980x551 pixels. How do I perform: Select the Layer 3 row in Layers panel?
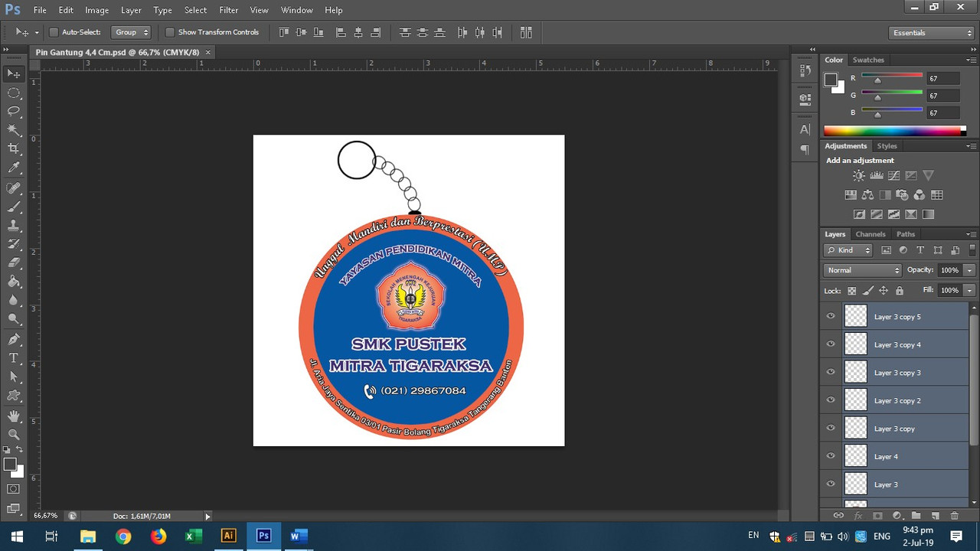[894, 484]
